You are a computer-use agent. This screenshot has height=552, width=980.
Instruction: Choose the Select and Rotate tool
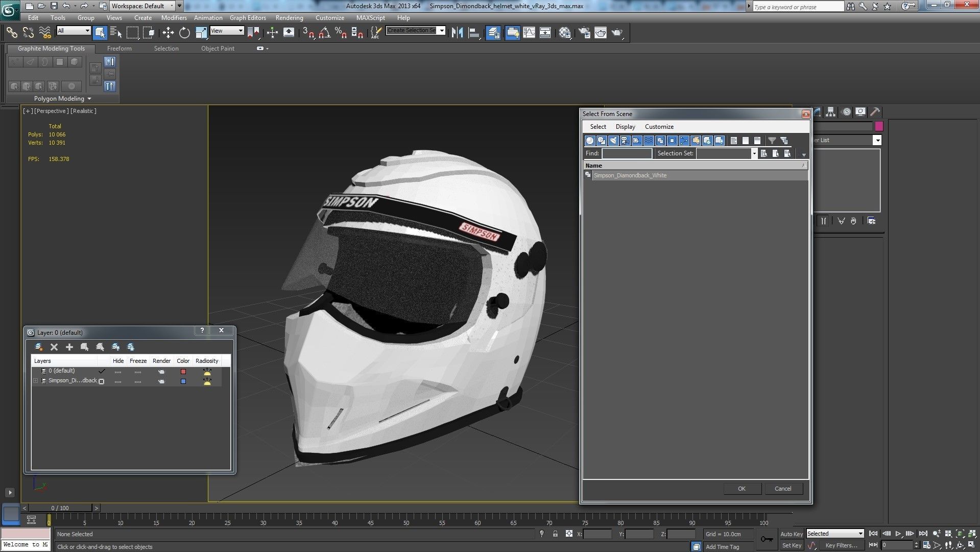tap(184, 33)
